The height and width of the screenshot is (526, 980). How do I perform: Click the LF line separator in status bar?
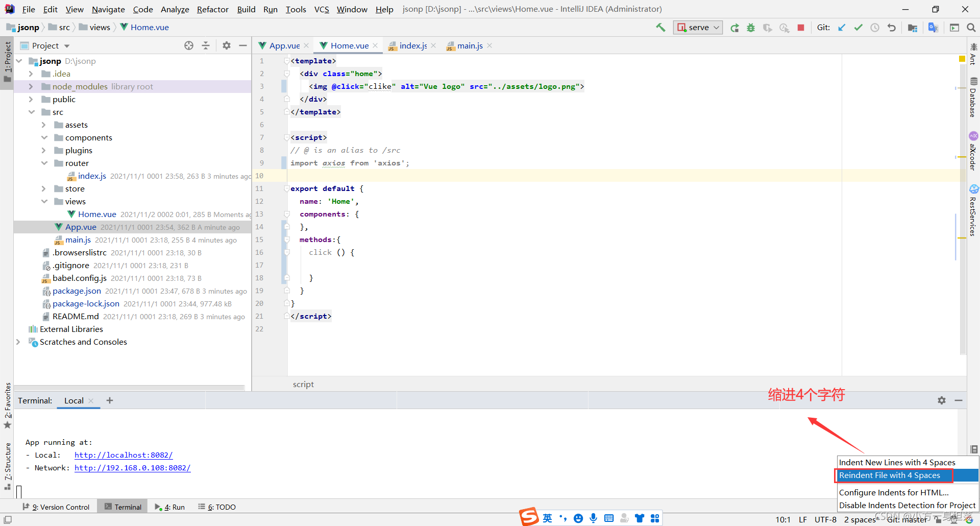tap(803, 519)
